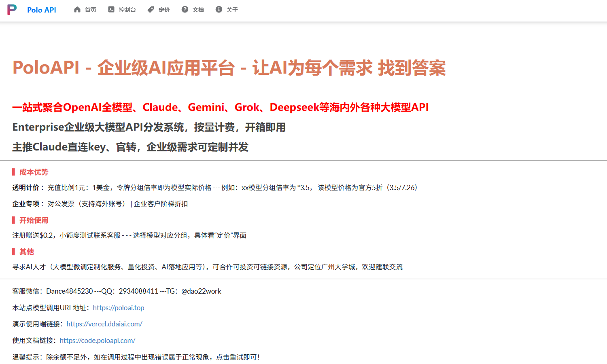Click the home icon beside 首页
The width and height of the screenshot is (607, 364).
click(77, 9)
